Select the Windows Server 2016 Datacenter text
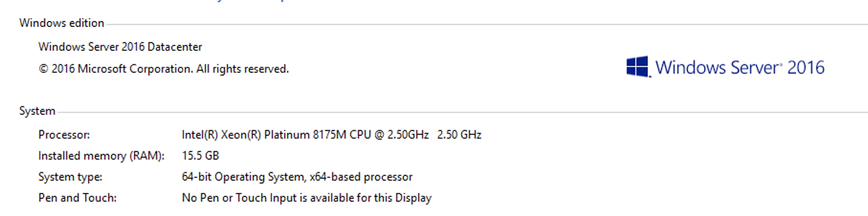 point(120,47)
